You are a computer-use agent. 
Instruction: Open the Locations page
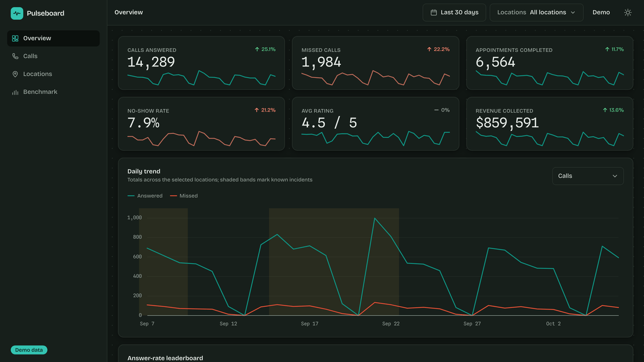pyautogui.click(x=53, y=74)
